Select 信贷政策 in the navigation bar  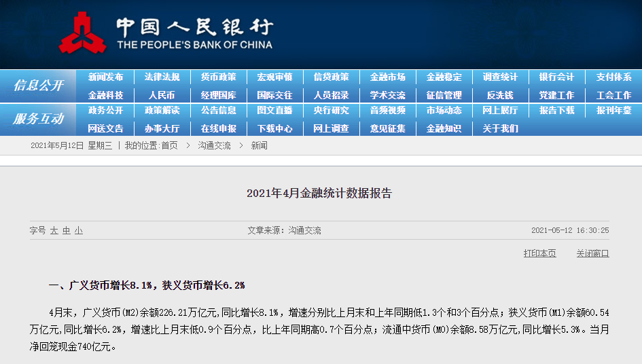pyautogui.click(x=332, y=77)
